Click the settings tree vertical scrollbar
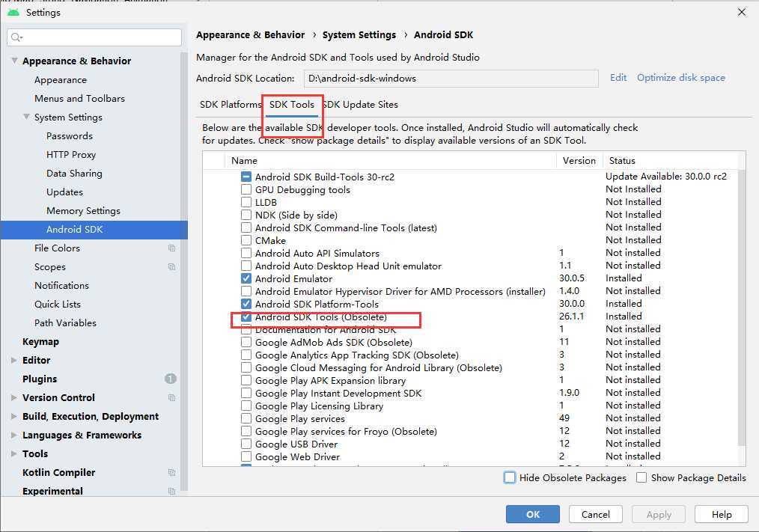Screen dimensions: 759x532 (184, 271)
